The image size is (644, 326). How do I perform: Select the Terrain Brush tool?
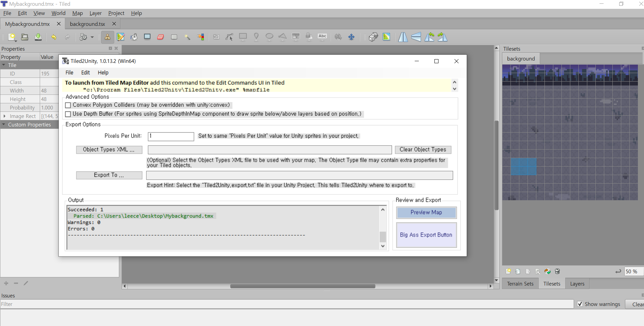[121, 37]
